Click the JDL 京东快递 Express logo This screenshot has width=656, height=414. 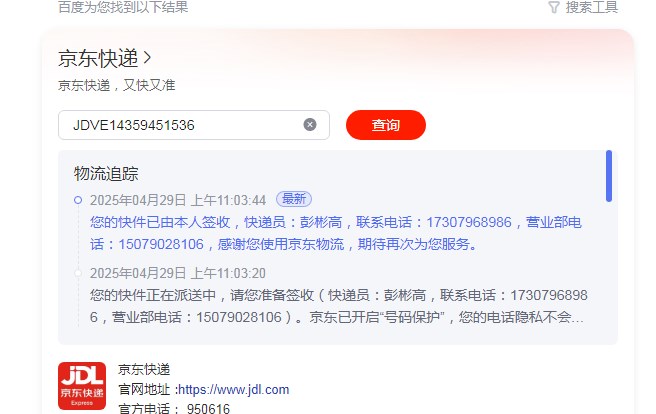pyautogui.click(x=82, y=386)
